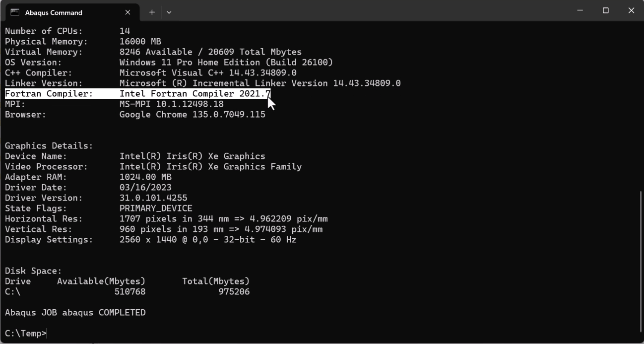Screen dimensions: 644x344
Task: Click the Google Chrome browser version text
Action: tap(192, 115)
